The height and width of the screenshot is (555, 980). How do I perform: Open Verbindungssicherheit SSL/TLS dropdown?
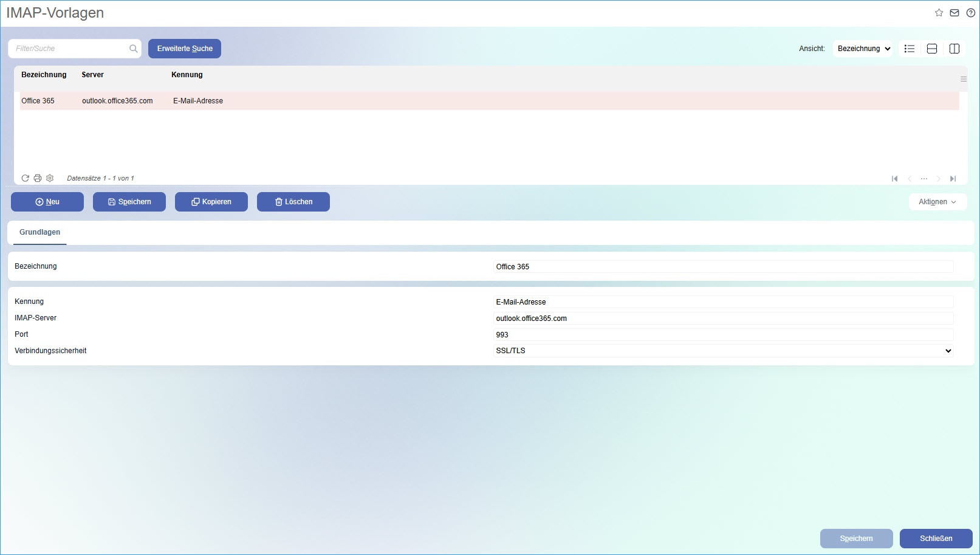(x=724, y=351)
